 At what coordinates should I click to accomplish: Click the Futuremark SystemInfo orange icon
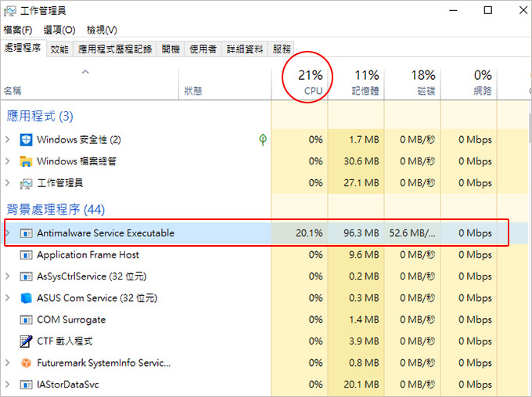(26, 363)
